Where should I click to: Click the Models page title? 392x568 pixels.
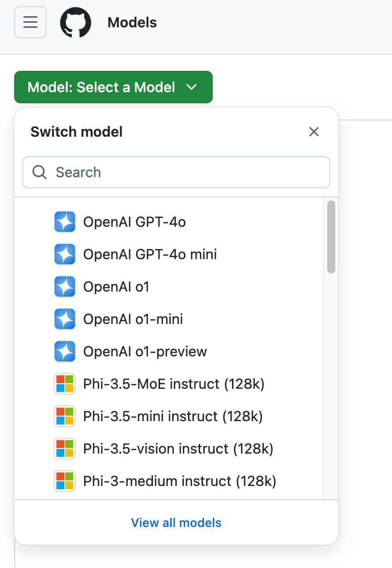[x=132, y=22]
